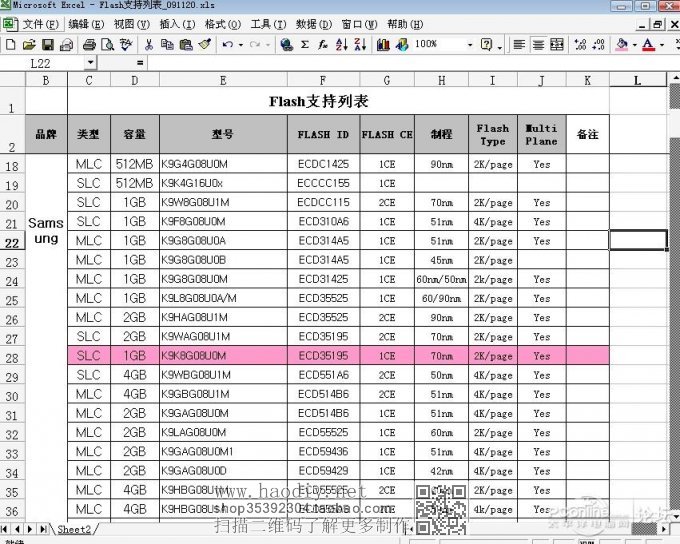Viewport: 680px width, 544px height.
Task: Click the Save disk icon
Action: 48,45
